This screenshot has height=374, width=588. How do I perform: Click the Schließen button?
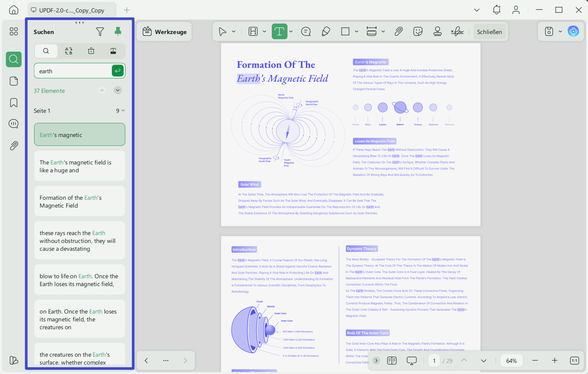coord(490,32)
